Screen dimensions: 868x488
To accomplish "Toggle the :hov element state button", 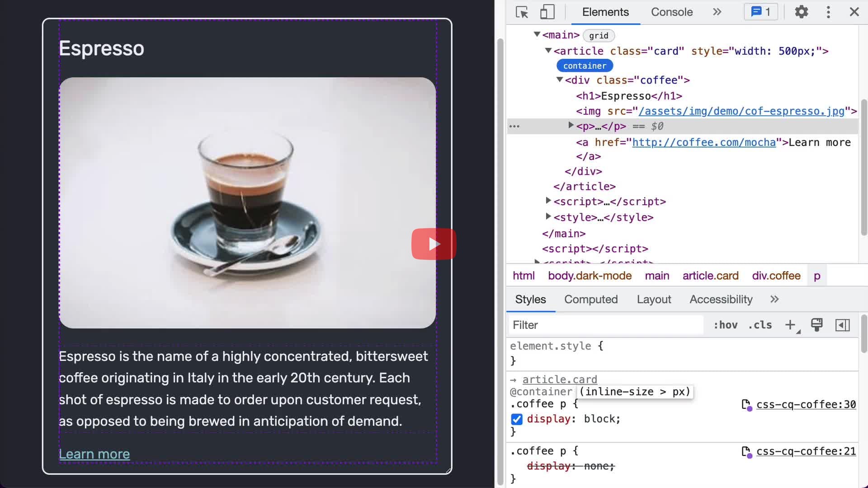I will (x=725, y=325).
